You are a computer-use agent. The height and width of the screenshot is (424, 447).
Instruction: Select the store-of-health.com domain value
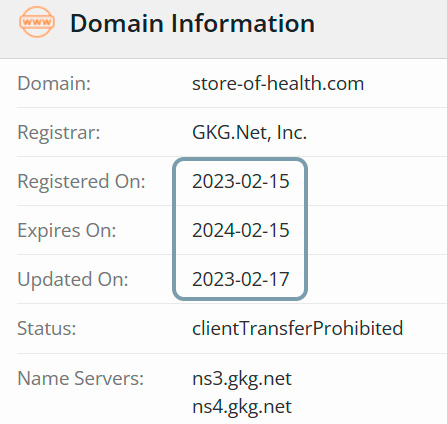coord(278,83)
